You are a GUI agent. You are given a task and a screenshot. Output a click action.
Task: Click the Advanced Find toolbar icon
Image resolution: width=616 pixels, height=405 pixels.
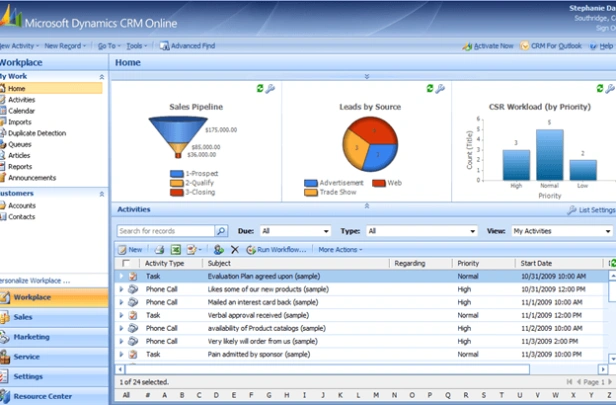coord(165,46)
